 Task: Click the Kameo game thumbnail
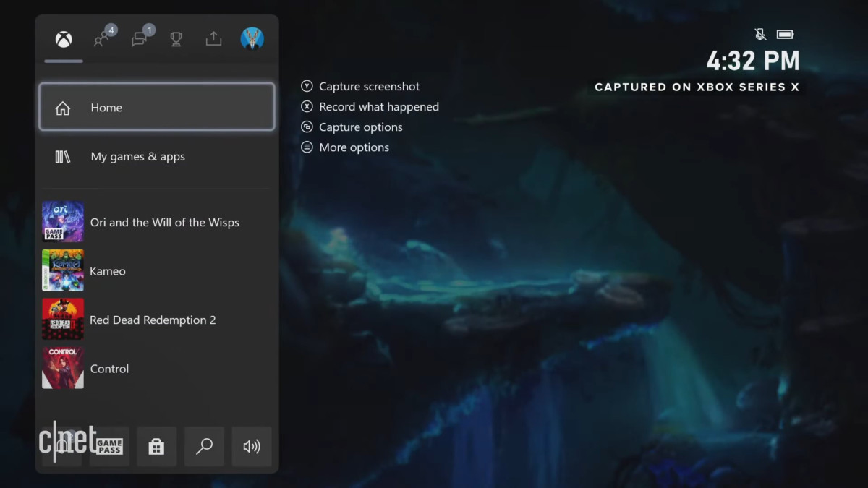click(x=63, y=270)
